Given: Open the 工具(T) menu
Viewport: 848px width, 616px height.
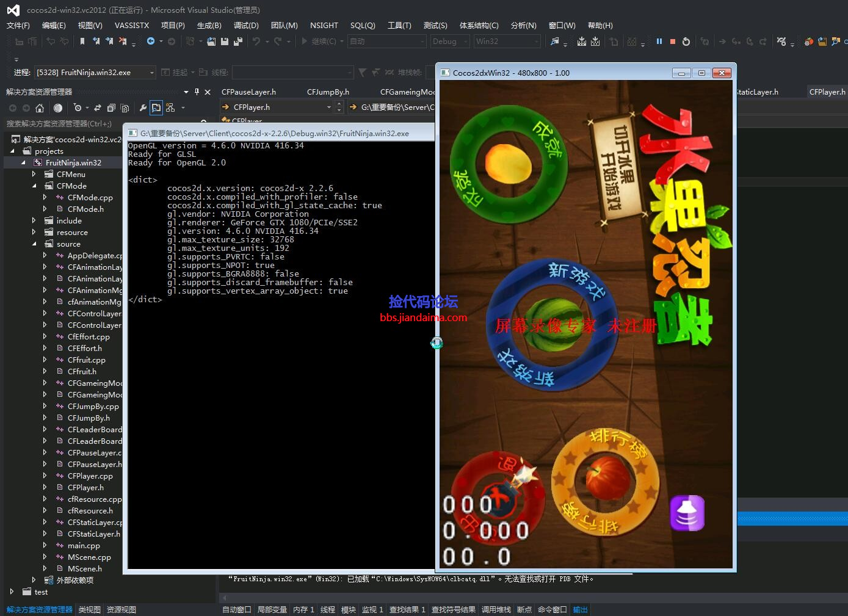Looking at the screenshot, I should [399, 26].
